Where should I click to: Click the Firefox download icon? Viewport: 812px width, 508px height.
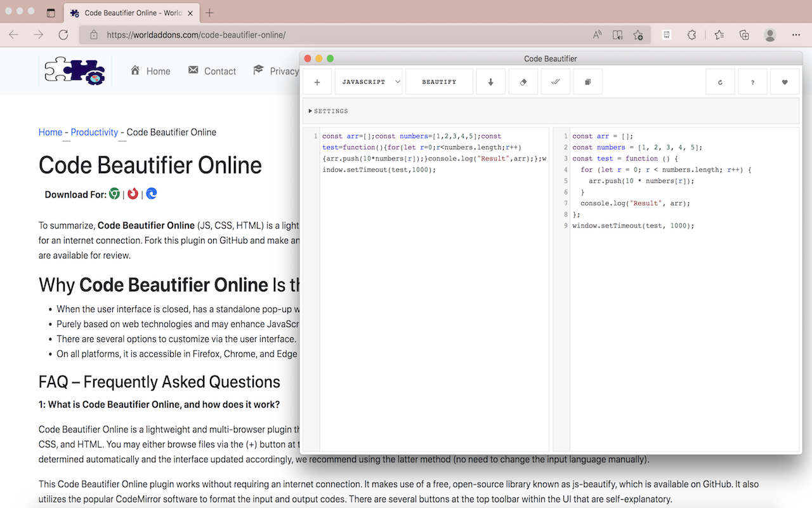click(x=133, y=194)
